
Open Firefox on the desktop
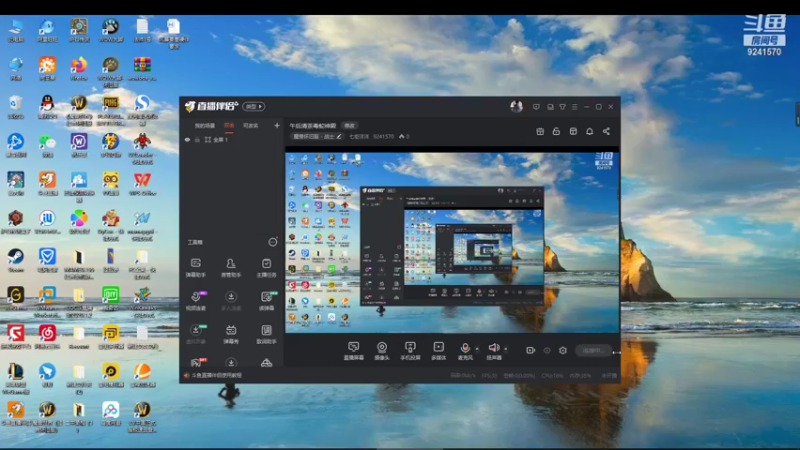pyautogui.click(x=79, y=68)
